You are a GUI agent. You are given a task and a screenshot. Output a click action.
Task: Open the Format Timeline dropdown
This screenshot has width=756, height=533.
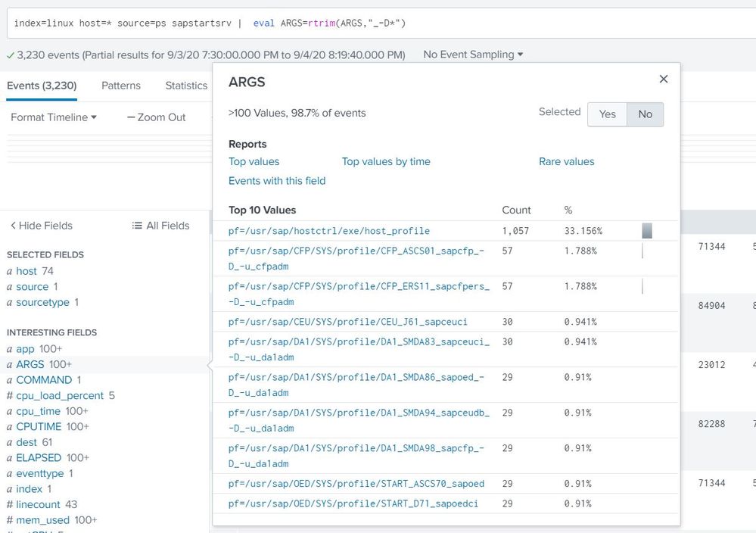point(54,117)
